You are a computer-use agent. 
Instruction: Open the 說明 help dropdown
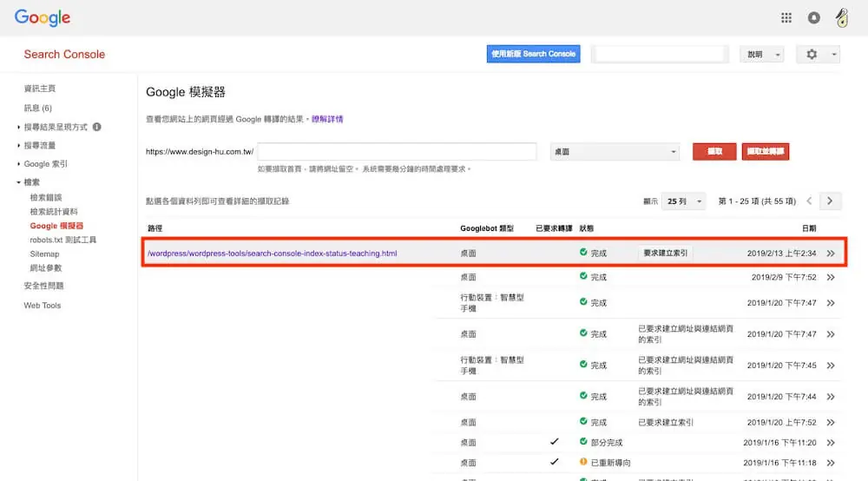point(762,54)
